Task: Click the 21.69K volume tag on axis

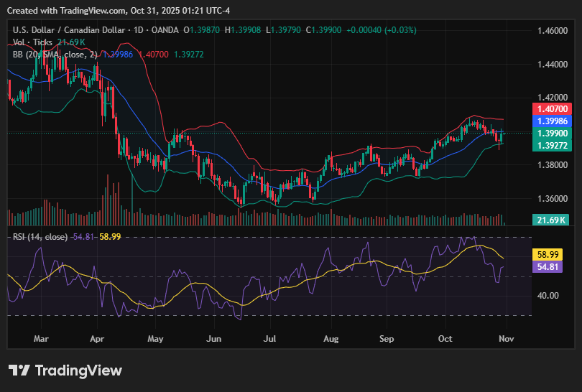Action: (x=551, y=219)
